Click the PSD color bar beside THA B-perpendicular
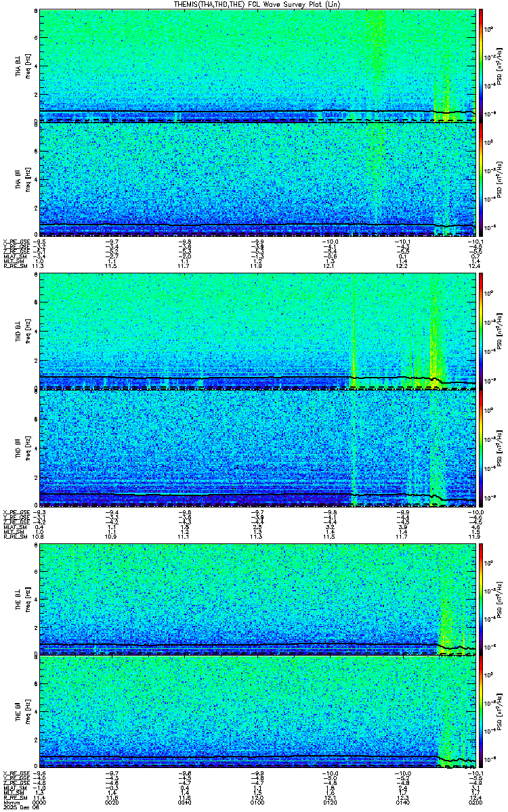The image size is (508, 812). coord(480,66)
